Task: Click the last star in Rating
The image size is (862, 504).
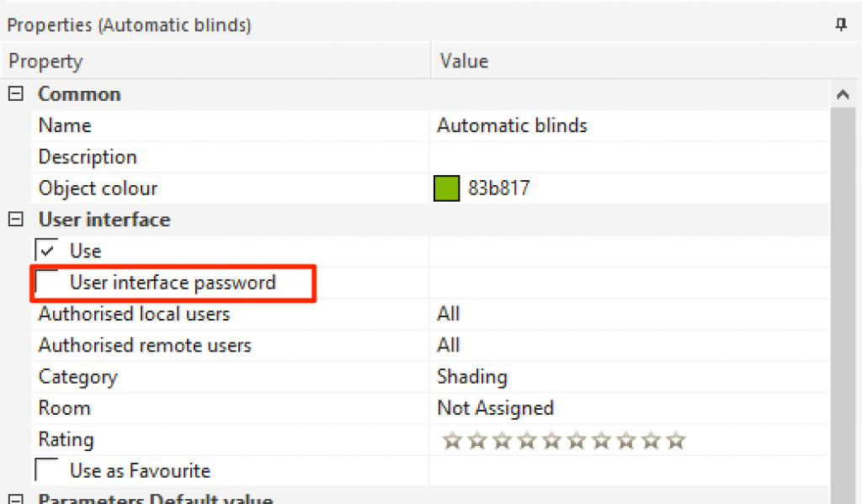Action: click(x=676, y=440)
